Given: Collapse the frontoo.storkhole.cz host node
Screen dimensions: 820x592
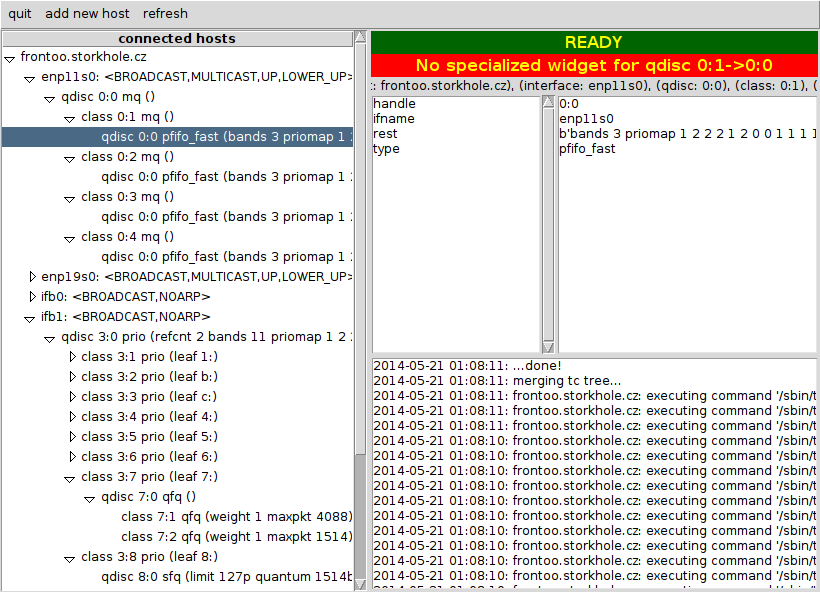Looking at the screenshot, I should click(x=9, y=59).
